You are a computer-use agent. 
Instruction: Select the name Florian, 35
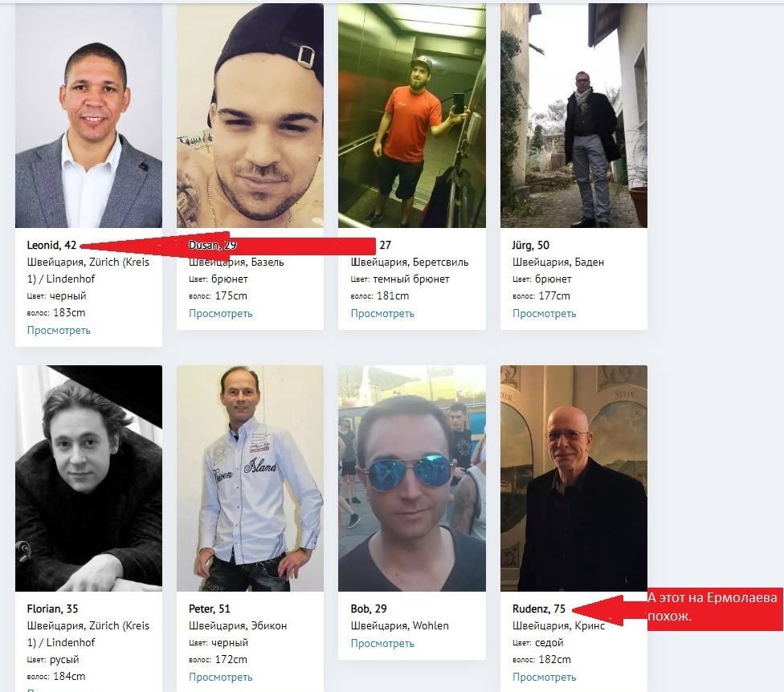click(x=52, y=609)
